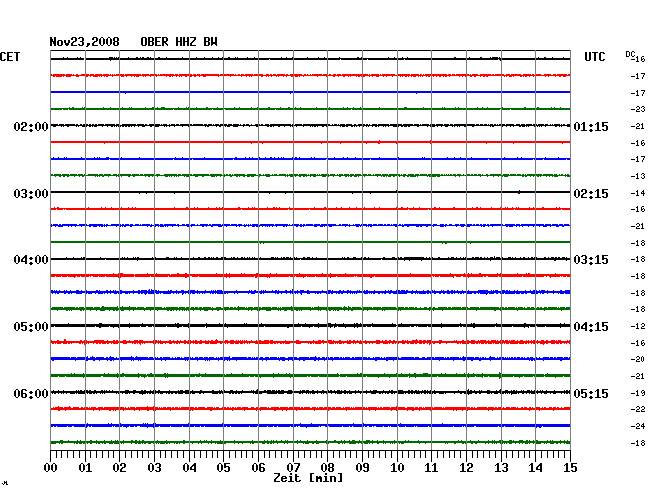
Task: Click the station label "OBER HHZ BW"
Action: pyautogui.click(x=179, y=42)
